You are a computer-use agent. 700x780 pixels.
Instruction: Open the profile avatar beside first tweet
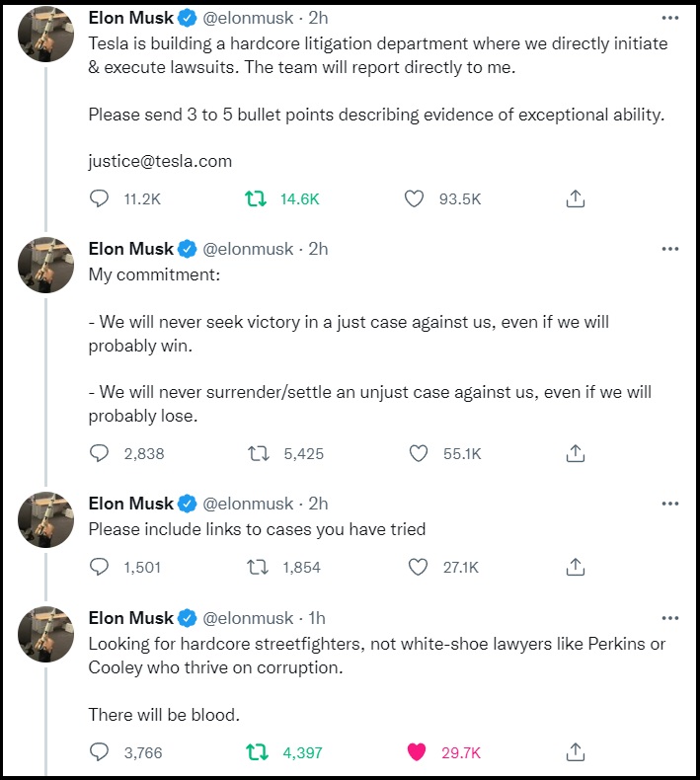45,35
